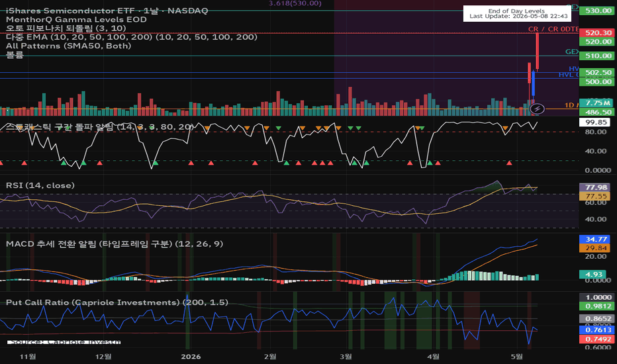Click the lightning event icon under the last candle
The width and height of the screenshot is (617, 364).
point(537,109)
